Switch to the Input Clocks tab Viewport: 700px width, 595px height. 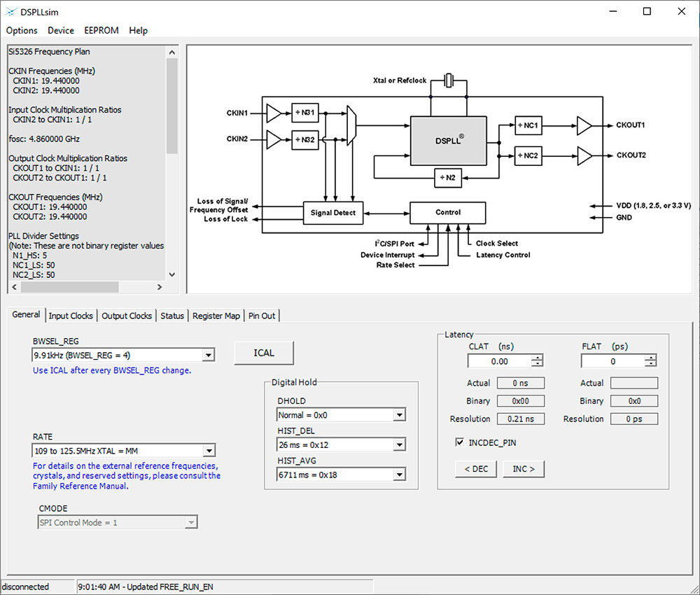click(71, 316)
